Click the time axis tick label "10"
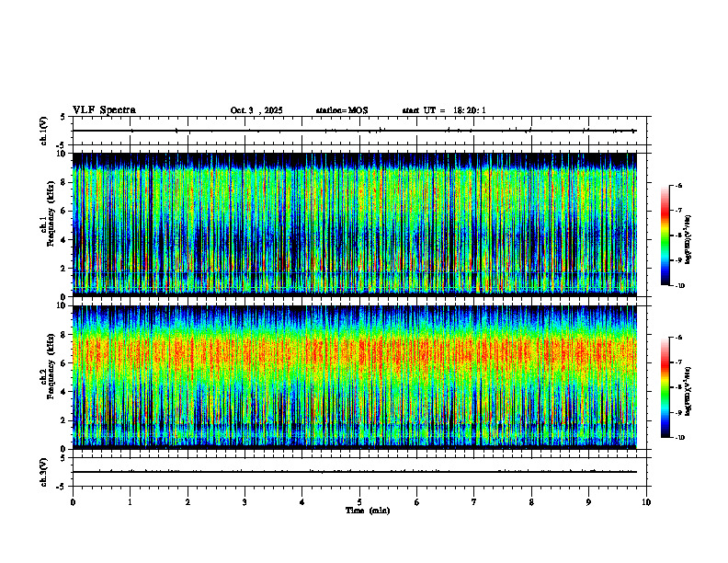 [x=646, y=502]
